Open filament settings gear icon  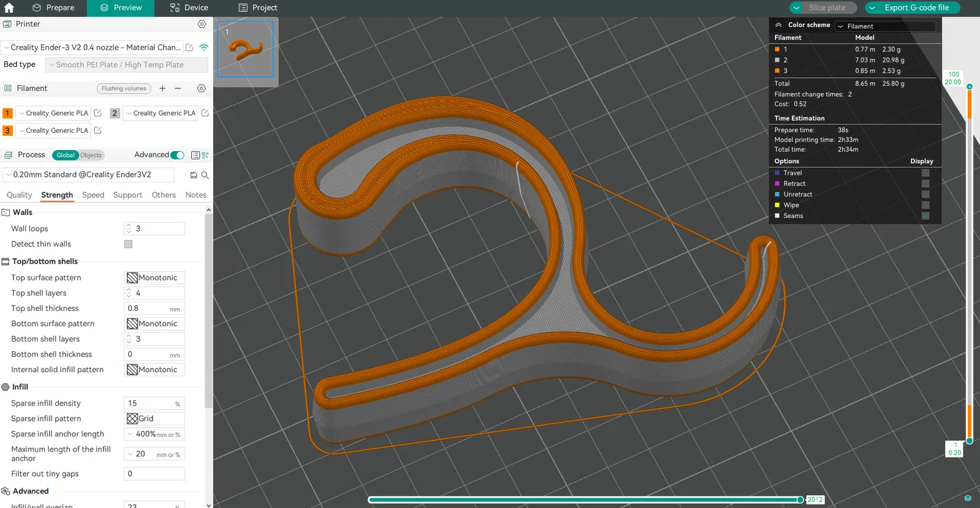(x=201, y=88)
